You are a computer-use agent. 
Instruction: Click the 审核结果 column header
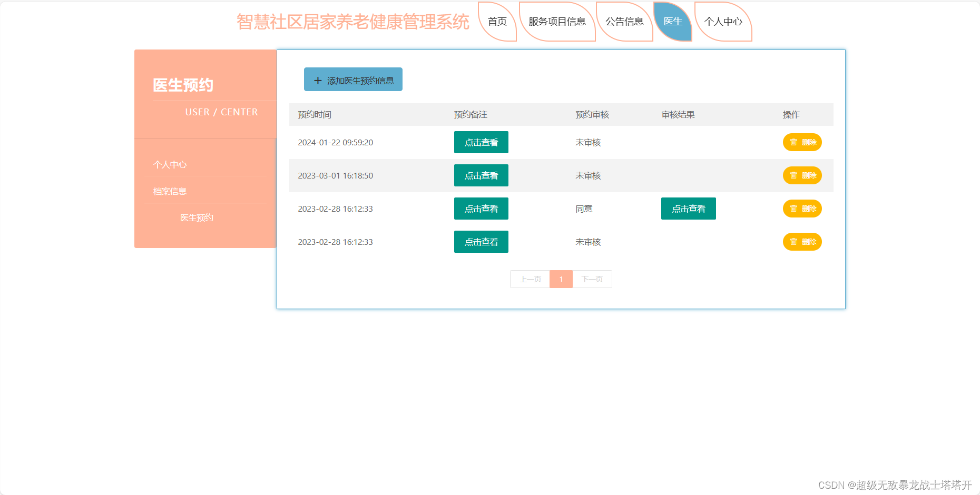[678, 114]
